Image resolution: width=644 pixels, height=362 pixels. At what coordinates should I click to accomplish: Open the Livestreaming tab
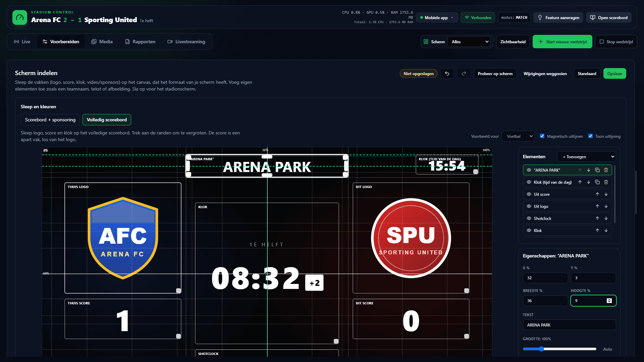point(186,42)
